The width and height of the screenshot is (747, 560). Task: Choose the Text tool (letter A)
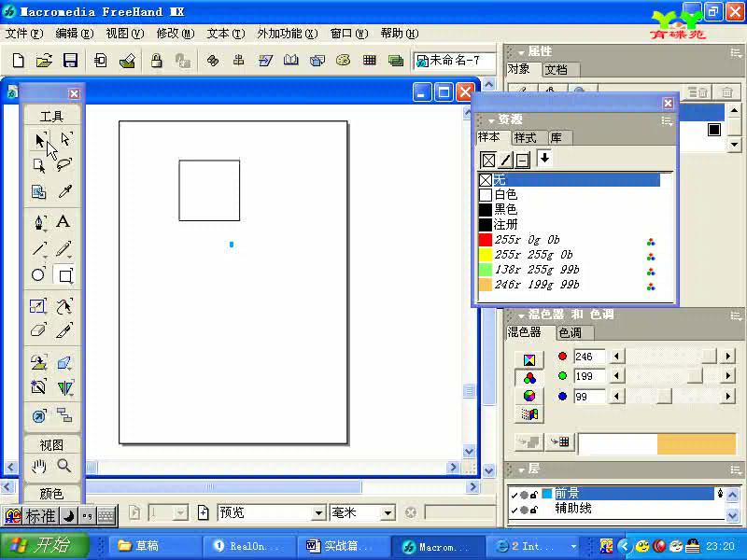(x=63, y=221)
